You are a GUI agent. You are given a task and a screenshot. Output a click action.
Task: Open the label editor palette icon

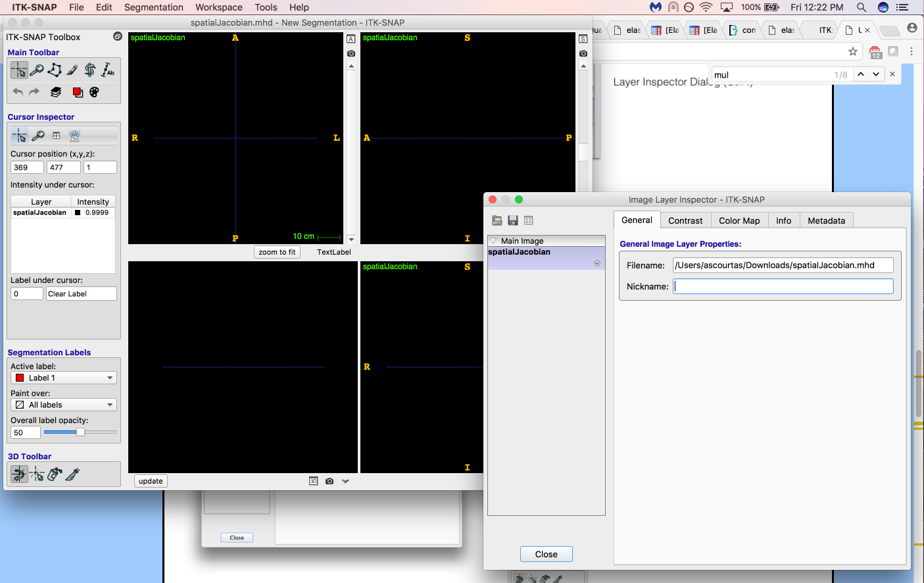[94, 91]
